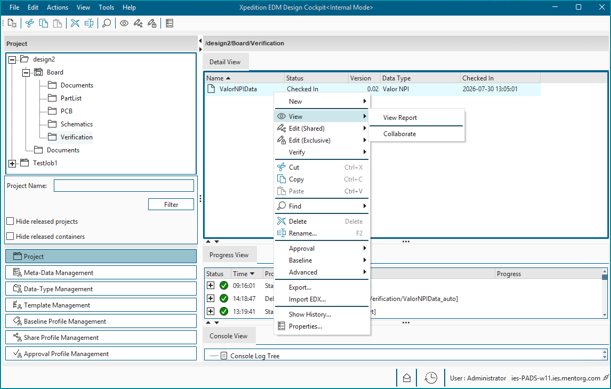This screenshot has width=611, height=389.
Task: Choose View Report from submenu
Action: (417, 117)
